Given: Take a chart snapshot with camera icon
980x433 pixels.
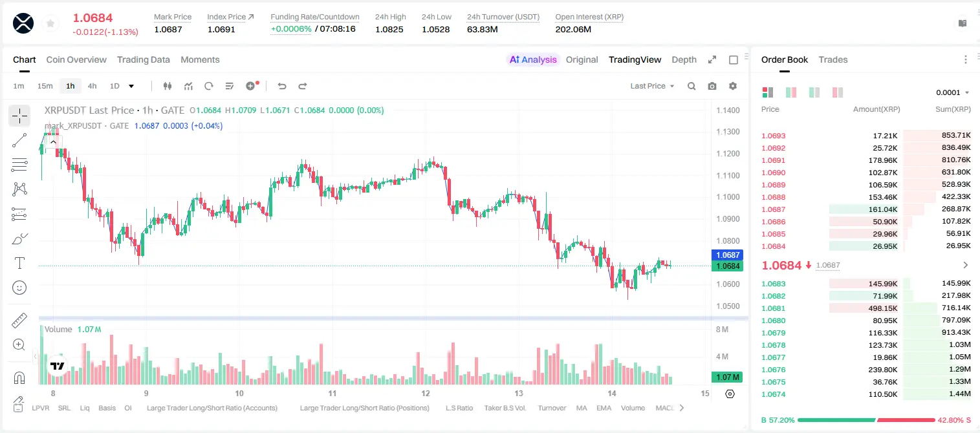Looking at the screenshot, I should (712, 86).
